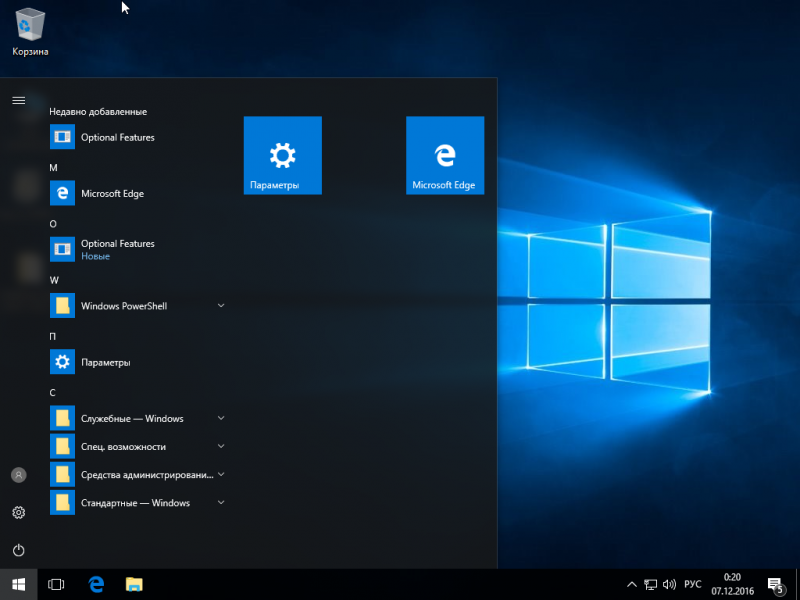Expand the Средства администрирования chevron
This screenshot has width=800, height=600.
pyautogui.click(x=221, y=474)
